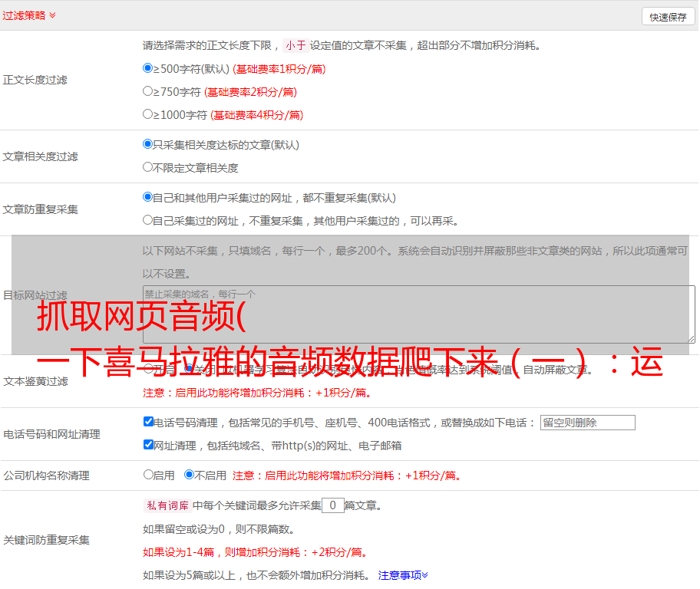Expand the 注意事项 link
This screenshot has height=589, width=700.
pyautogui.click(x=403, y=575)
